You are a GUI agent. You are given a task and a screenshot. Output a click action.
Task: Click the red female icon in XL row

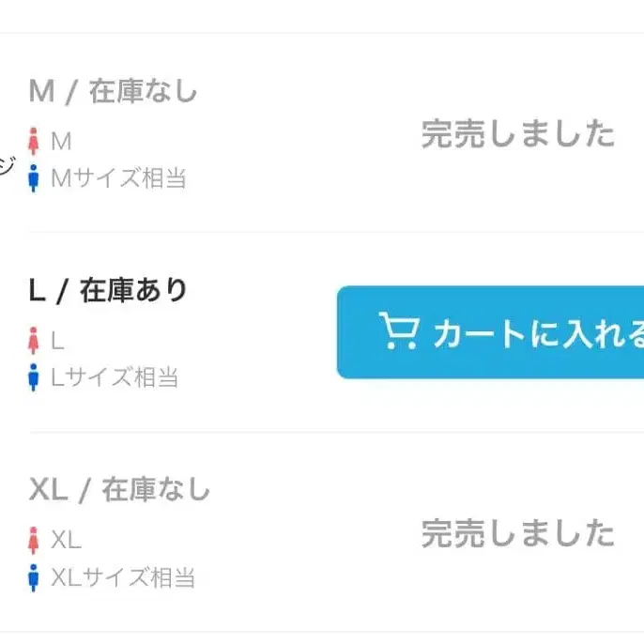[35, 541]
